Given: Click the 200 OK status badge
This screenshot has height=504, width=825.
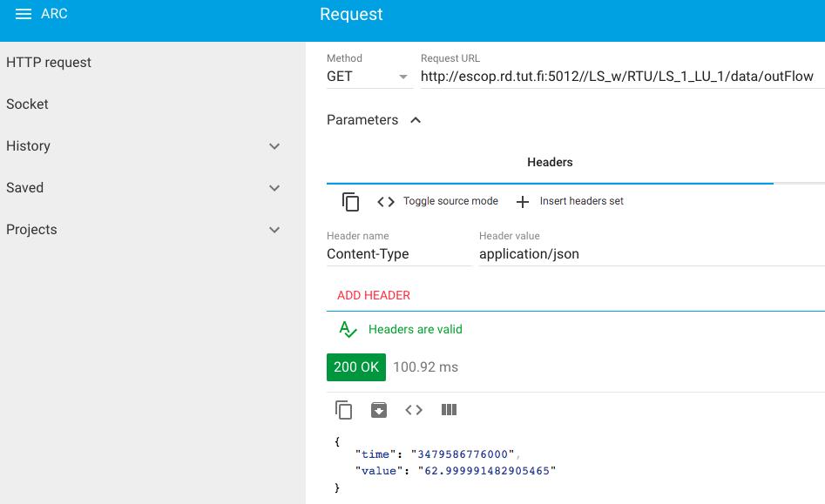Looking at the screenshot, I should pyautogui.click(x=356, y=367).
